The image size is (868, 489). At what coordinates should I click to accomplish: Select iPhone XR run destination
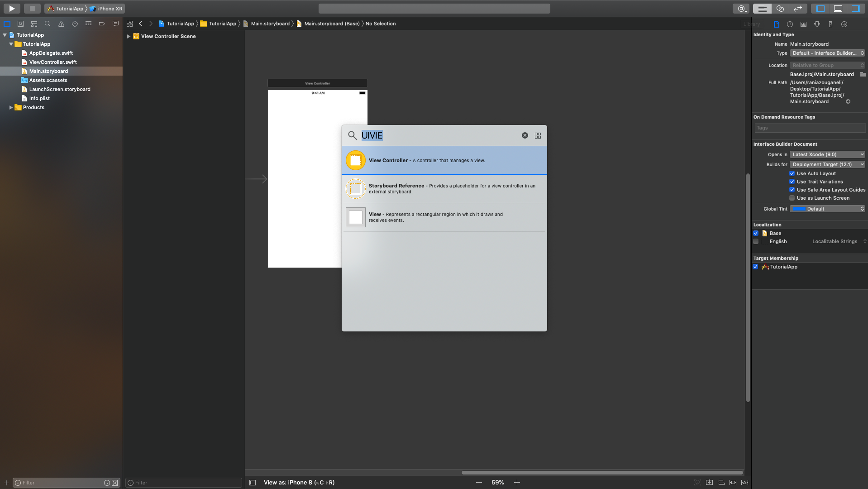click(x=106, y=9)
